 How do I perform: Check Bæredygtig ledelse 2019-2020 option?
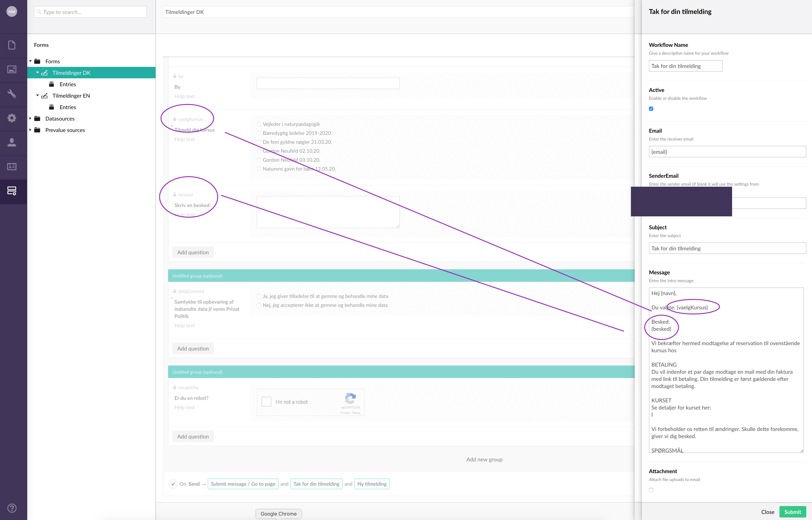point(259,133)
